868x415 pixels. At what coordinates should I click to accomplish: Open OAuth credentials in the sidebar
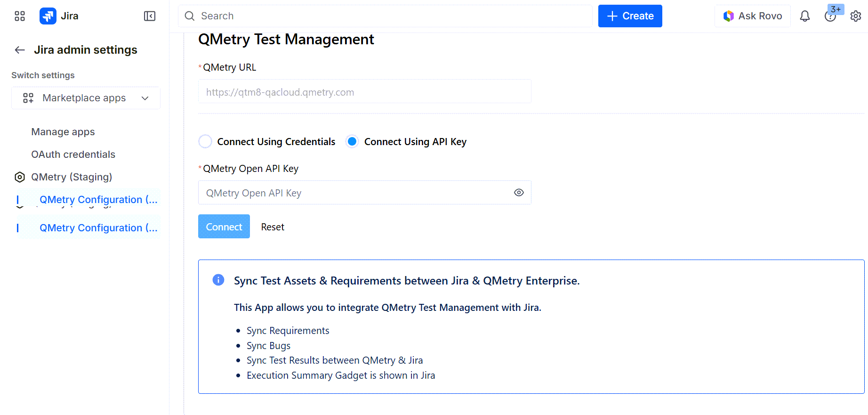73,155
